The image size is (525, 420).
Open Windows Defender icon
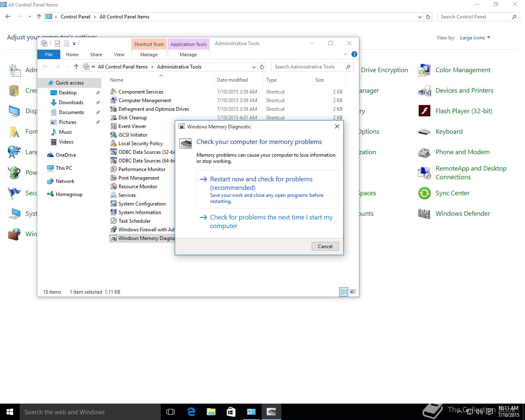click(x=424, y=214)
